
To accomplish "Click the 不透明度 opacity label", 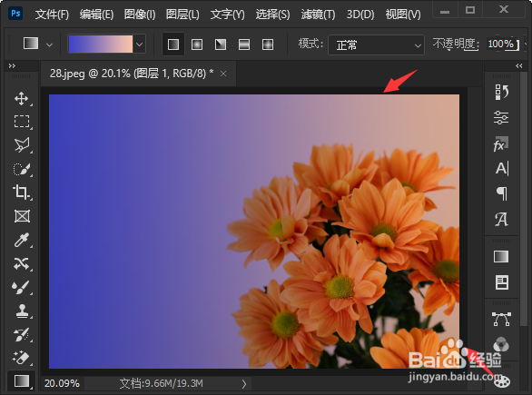I will (456, 44).
